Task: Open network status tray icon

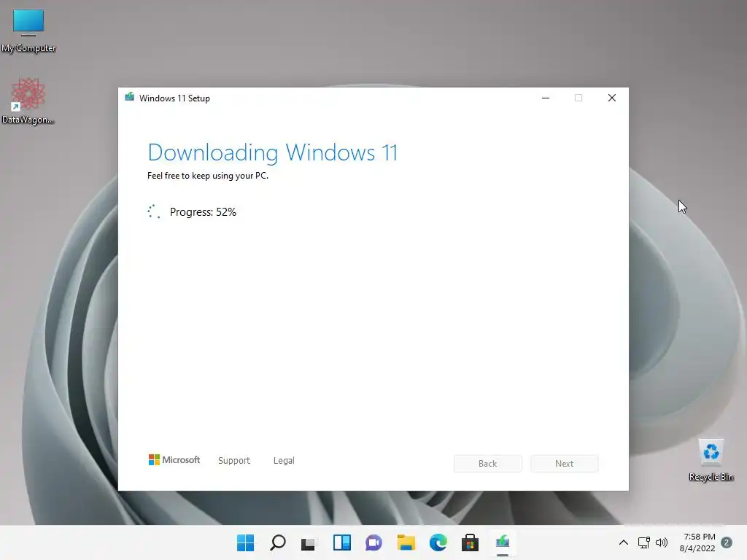Action: point(643,542)
